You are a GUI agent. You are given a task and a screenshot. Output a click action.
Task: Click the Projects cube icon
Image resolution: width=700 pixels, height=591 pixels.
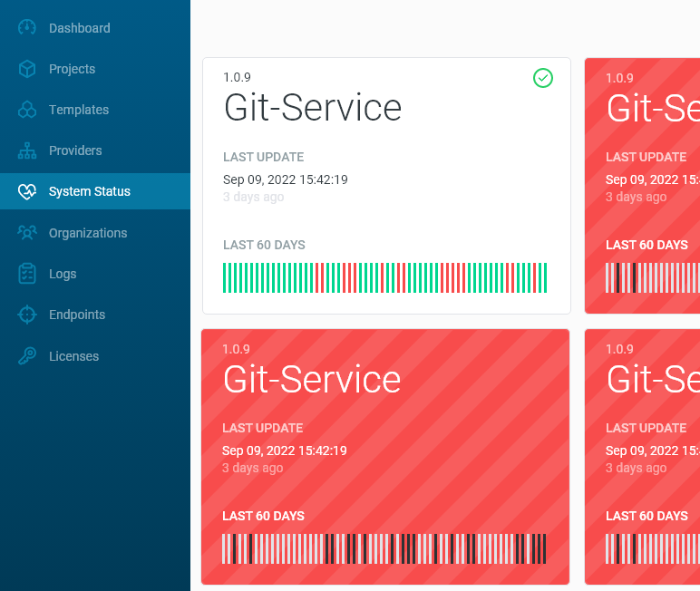click(x=27, y=69)
